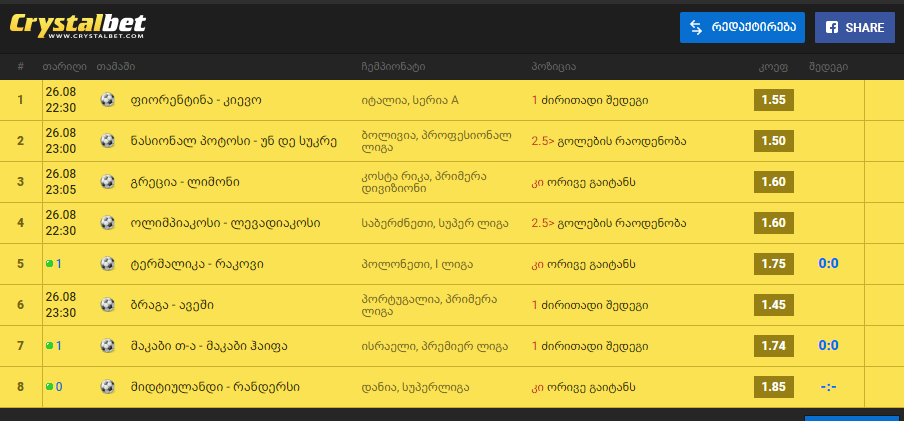
Task: Click the პოზიცია column header
Action: coord(553,67)
